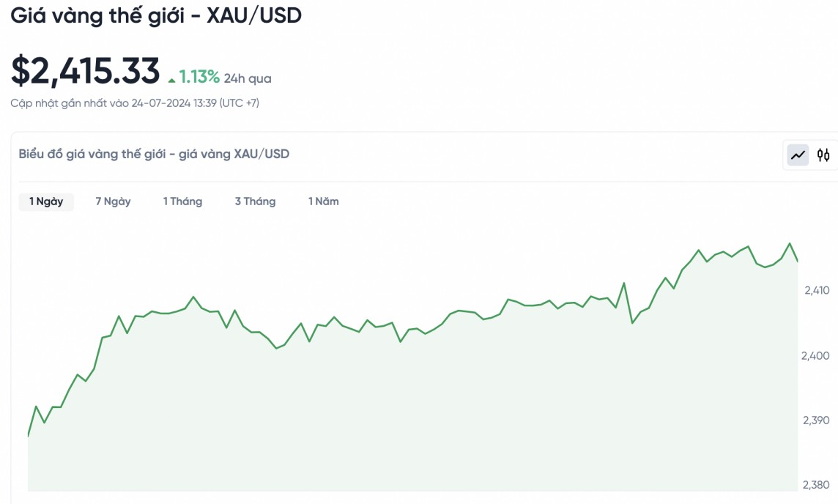This screenshot has height=504, width=838.
Task: Click the 2,400 y-axis label
Action: pos(816,356)
